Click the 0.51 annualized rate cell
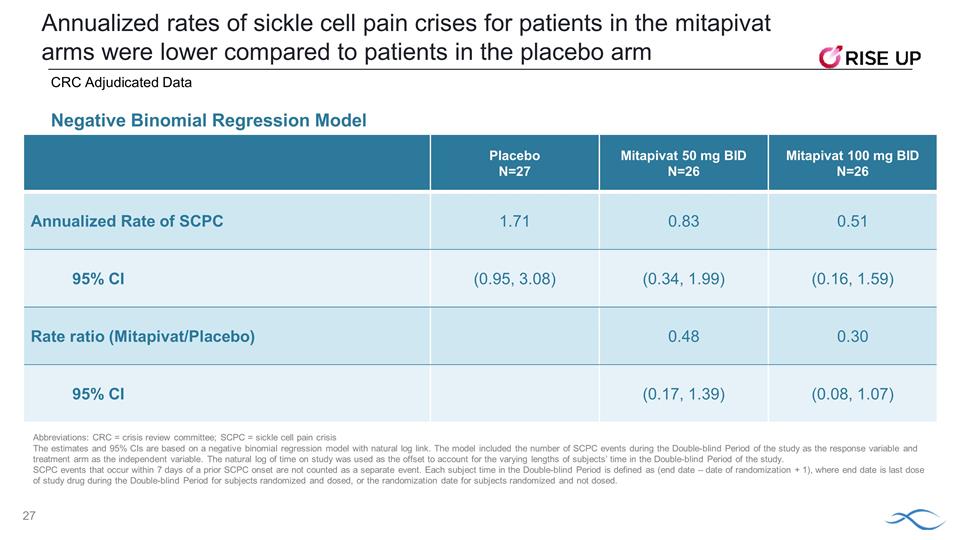 852,221
